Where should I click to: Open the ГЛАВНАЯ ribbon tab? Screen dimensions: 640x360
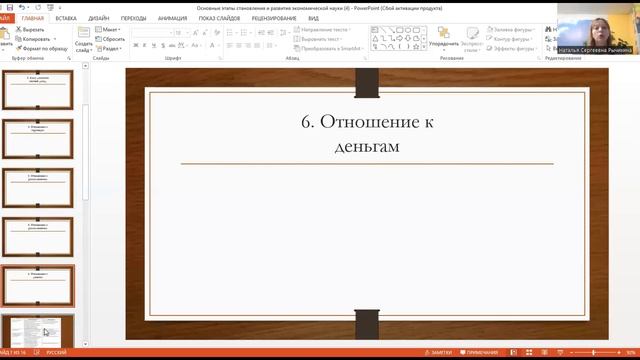tap(33, 18)
